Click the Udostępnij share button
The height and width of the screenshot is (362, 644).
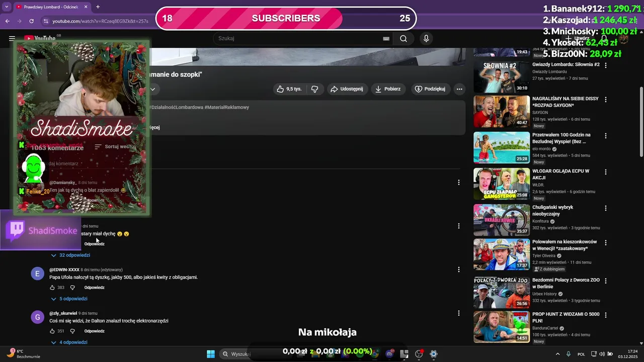click(x=346, y=89)
